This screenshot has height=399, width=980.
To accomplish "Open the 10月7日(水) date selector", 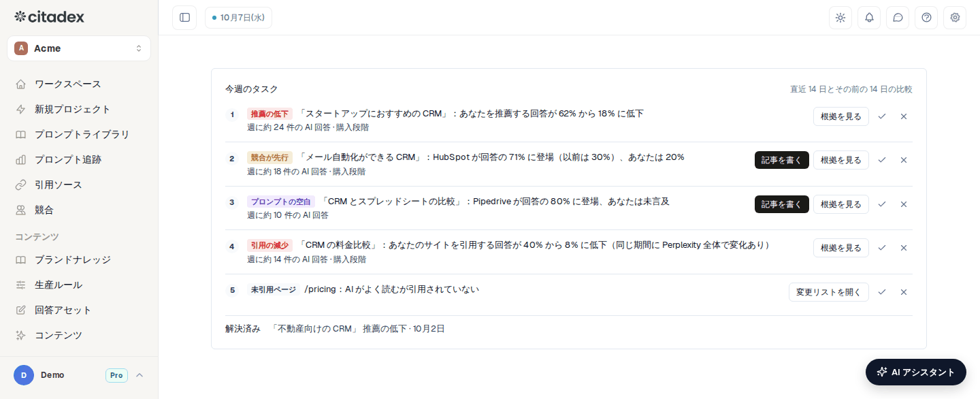I will (238, 18).
